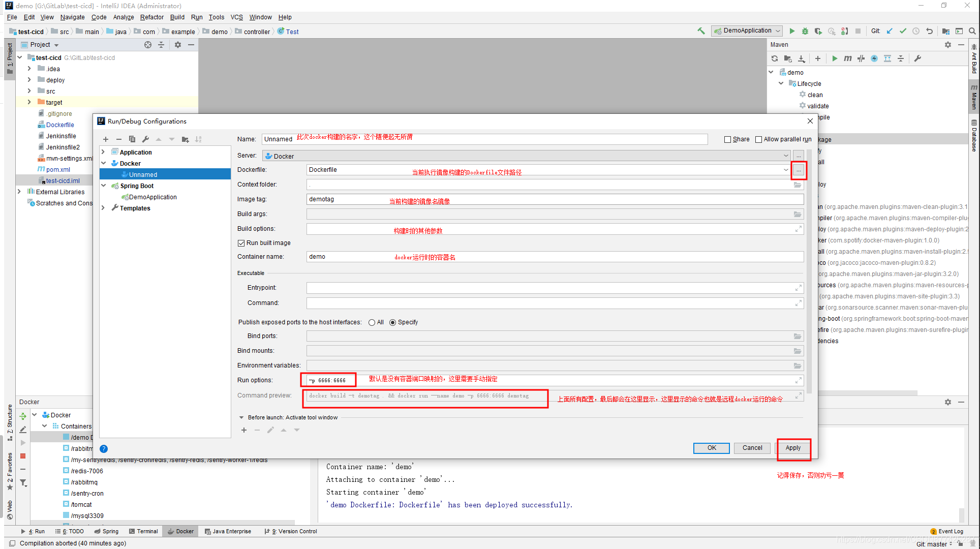The height and width of the screenshot is (549, 980).
Task: Collapse Before launch section triangle
Action: 241,418
